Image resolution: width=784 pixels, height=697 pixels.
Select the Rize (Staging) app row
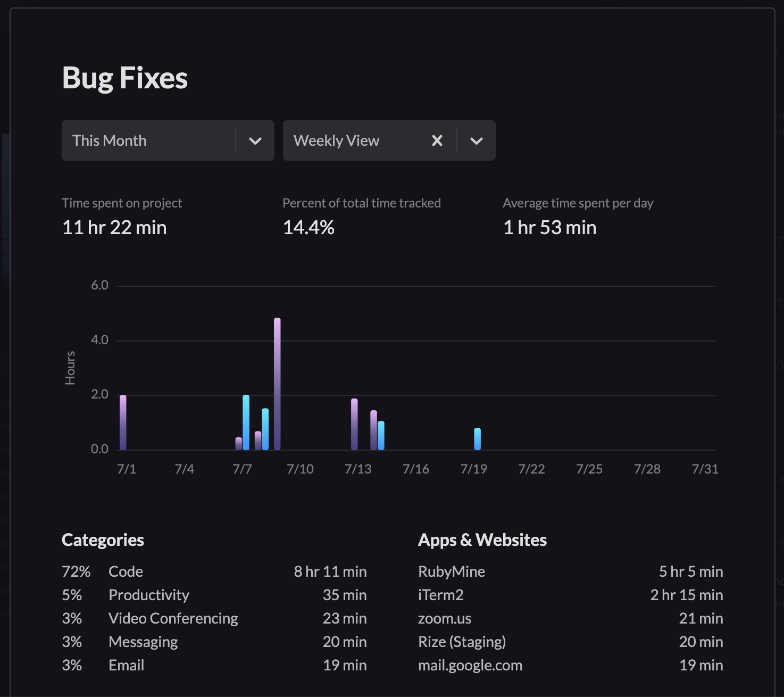coord(462,642)
